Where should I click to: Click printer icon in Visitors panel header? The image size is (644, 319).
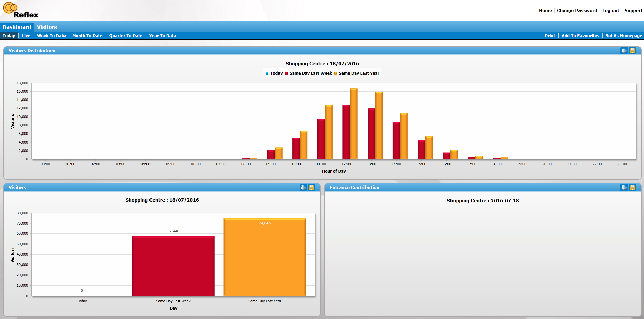click(303, 188)
